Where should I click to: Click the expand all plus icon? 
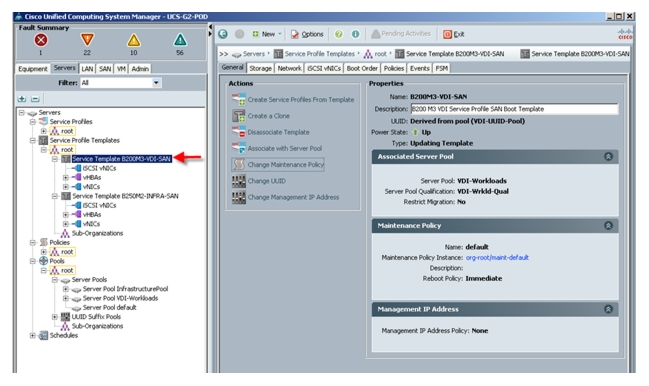22,99
